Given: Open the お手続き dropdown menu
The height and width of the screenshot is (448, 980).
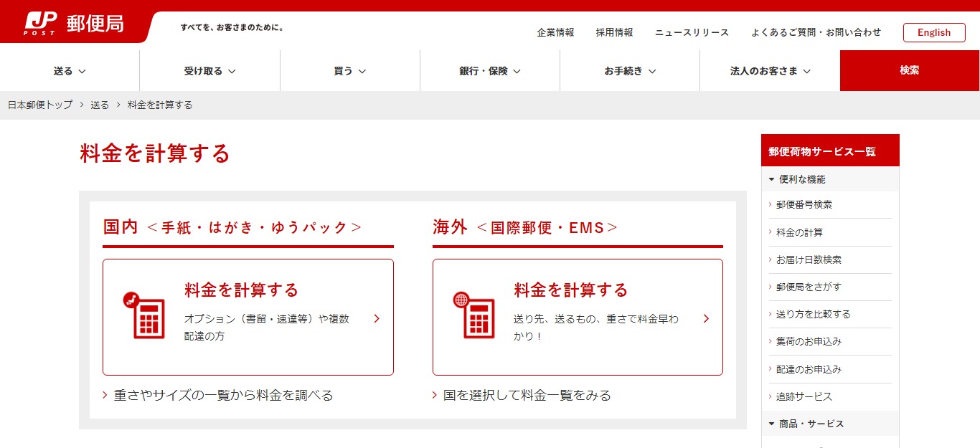Looking at the screenshot, I should 630,71.
